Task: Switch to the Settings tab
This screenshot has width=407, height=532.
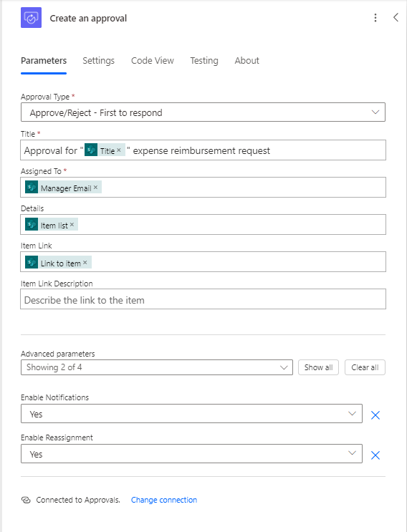Action: (x=98, y=61)
